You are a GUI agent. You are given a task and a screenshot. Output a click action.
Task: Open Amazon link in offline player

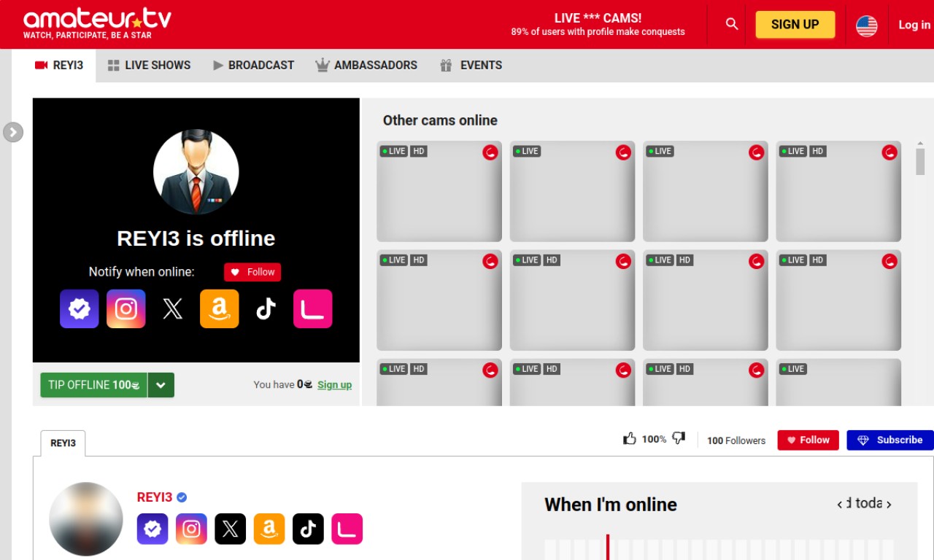click(220, 308)
